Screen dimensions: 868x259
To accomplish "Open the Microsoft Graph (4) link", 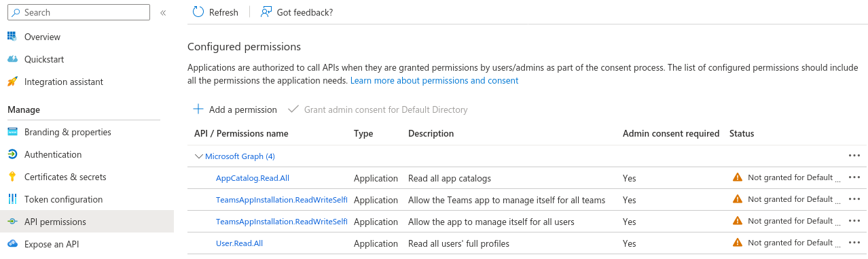I will click(x=240, y=156).
